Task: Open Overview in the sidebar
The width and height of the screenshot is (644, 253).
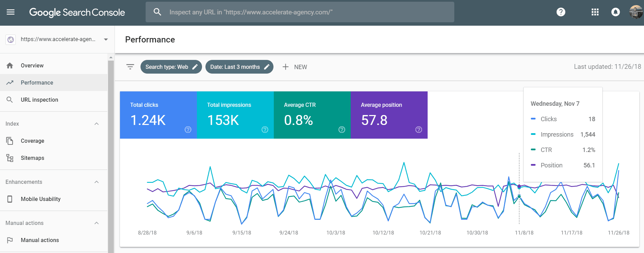Action: point(32,65)
